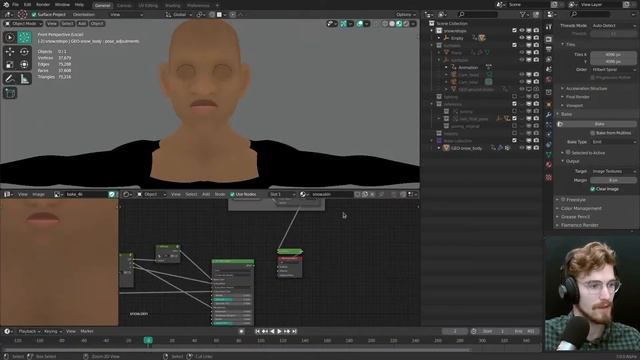
Task: Jump to the timeline start frame
Action: pyautogui.click(x=258, y=331)
